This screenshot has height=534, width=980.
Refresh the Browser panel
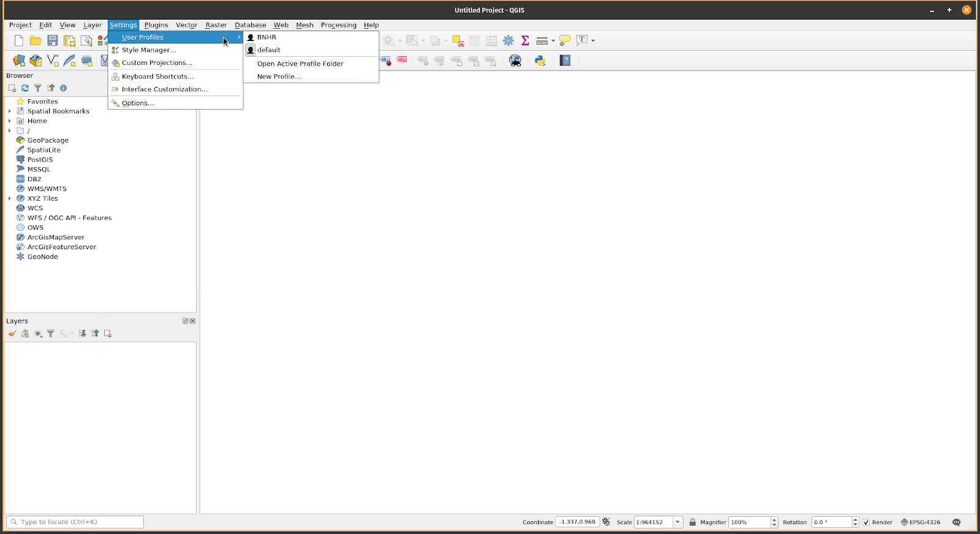coord(25,88)
